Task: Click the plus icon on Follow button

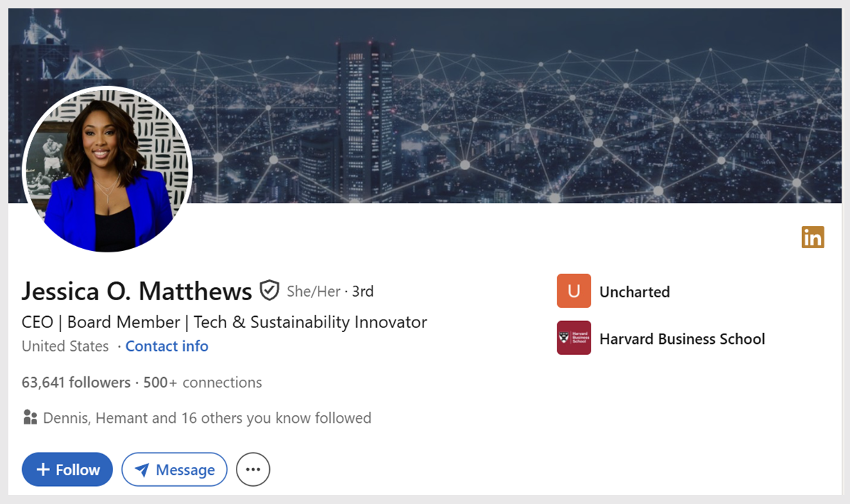Action: (44, 469)
